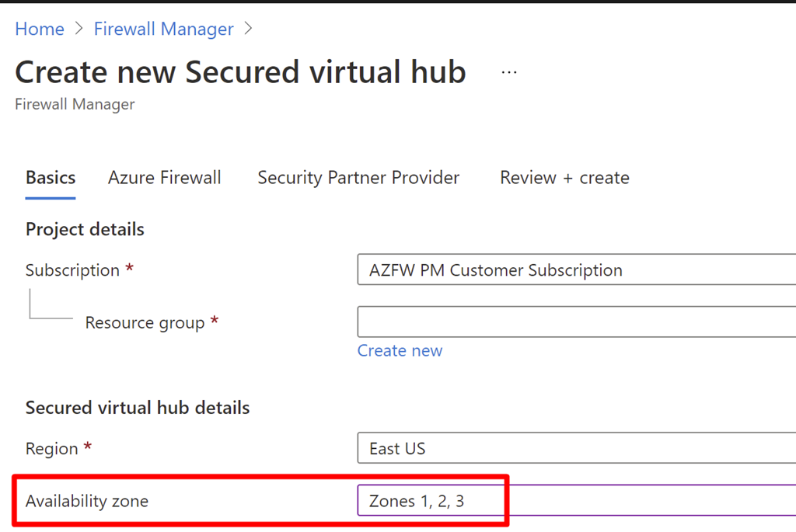The image size is (796, 532).
Task: Open the Availability zone dropdown
Action: tap(576, 501)
